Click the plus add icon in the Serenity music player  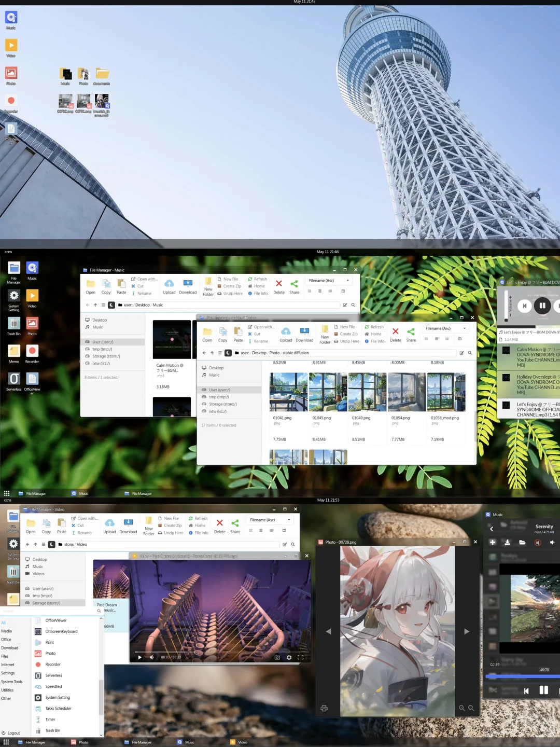[493, 542]
